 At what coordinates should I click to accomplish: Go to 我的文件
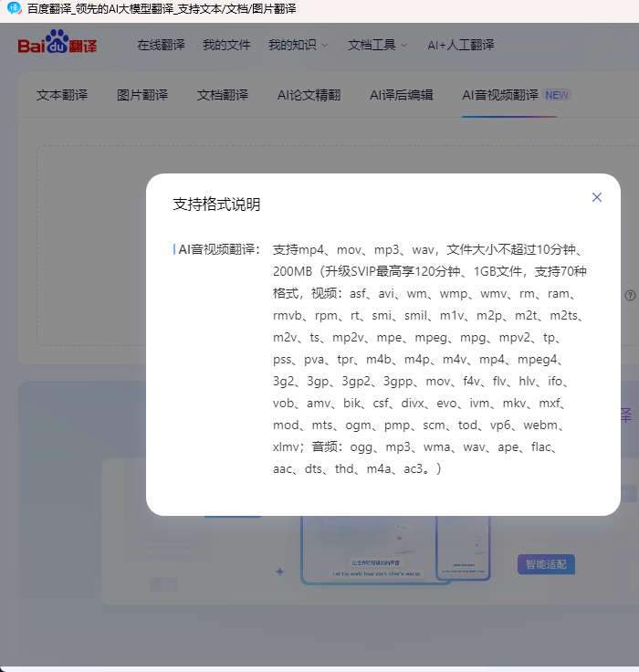click(226, 45)
